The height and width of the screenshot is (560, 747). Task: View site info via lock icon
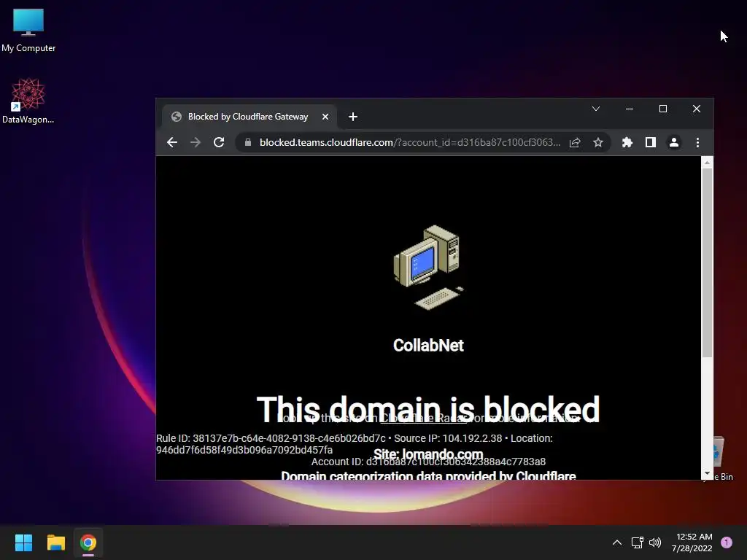248,142
